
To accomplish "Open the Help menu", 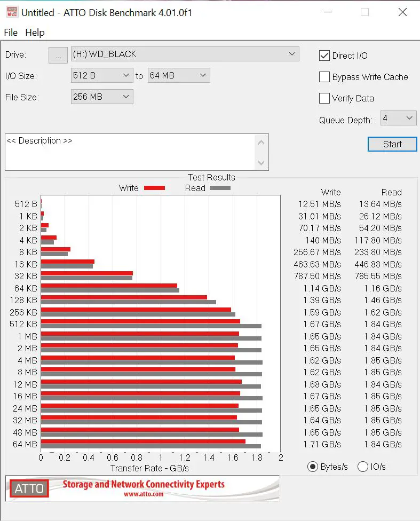I will coord(35,33).
